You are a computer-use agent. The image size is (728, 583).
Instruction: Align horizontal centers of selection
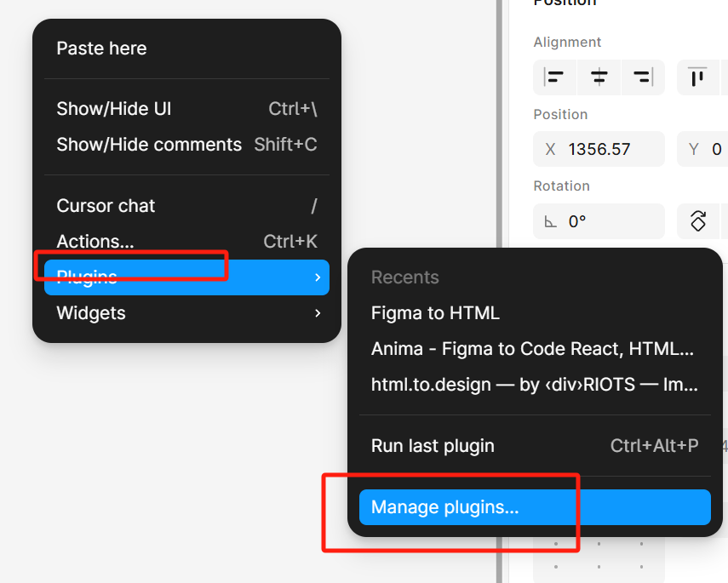tap(599, 77)
